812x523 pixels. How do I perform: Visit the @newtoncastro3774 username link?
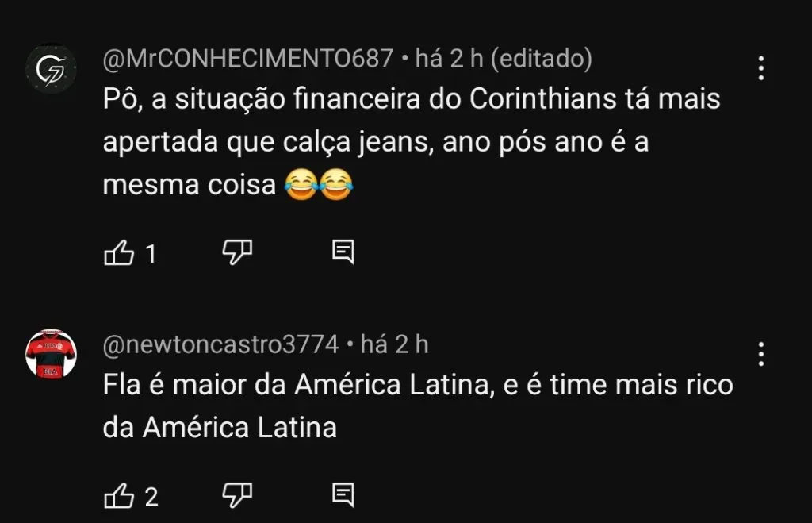point(220,344)
